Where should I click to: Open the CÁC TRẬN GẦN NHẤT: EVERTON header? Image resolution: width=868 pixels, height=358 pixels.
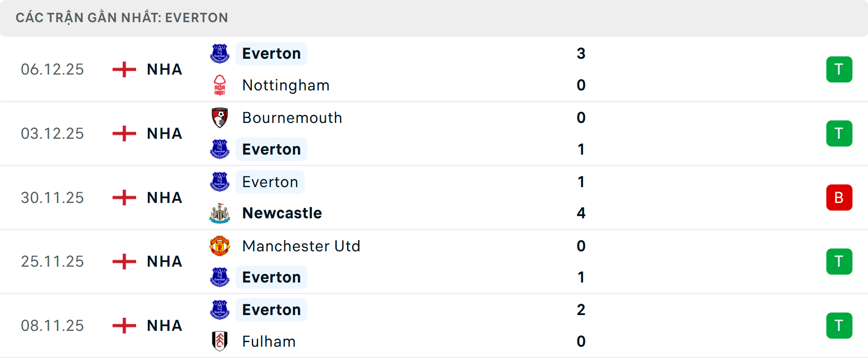point(122,17)
